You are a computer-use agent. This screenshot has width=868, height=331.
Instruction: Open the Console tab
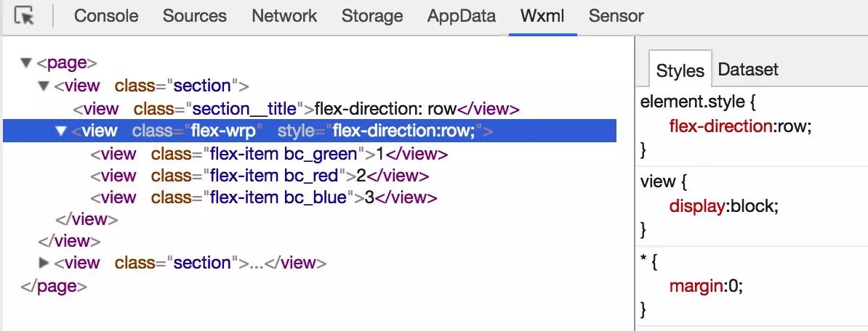pyautogui.click(x=106, y=16)
